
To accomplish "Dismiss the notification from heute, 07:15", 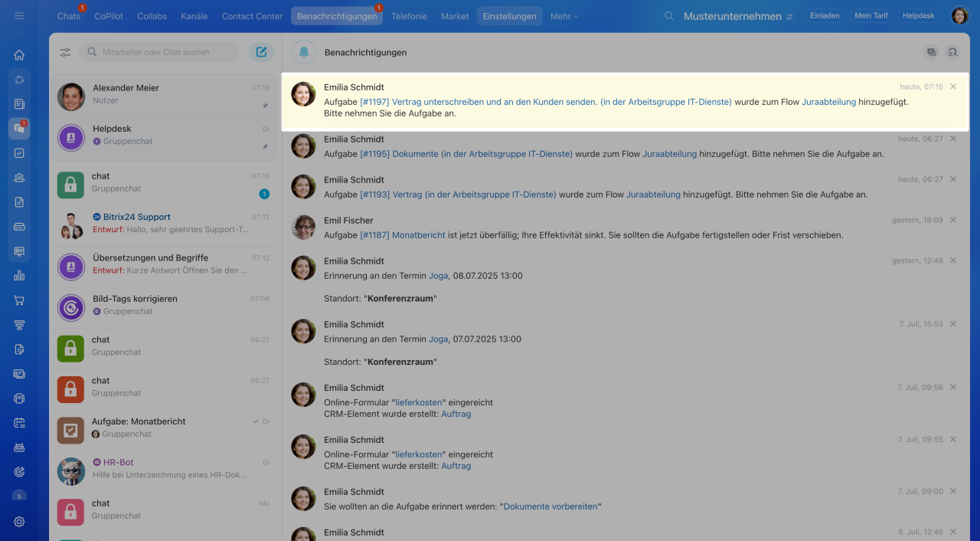I will pos(953,87).
